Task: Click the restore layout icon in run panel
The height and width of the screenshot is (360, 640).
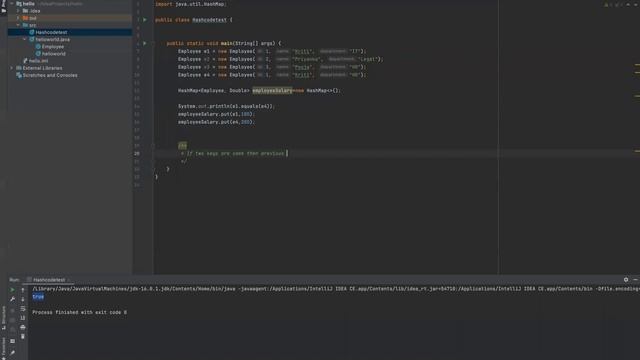Action: point(13,341)
